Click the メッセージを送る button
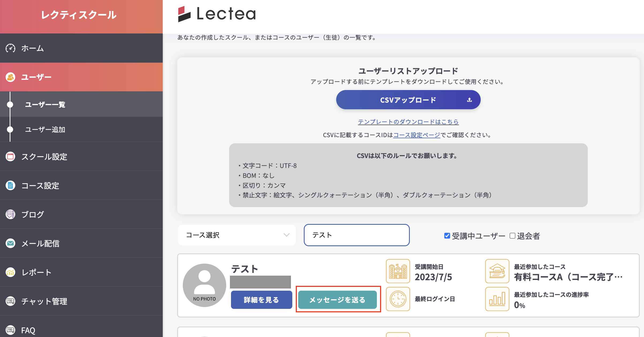 pos(338,300)
